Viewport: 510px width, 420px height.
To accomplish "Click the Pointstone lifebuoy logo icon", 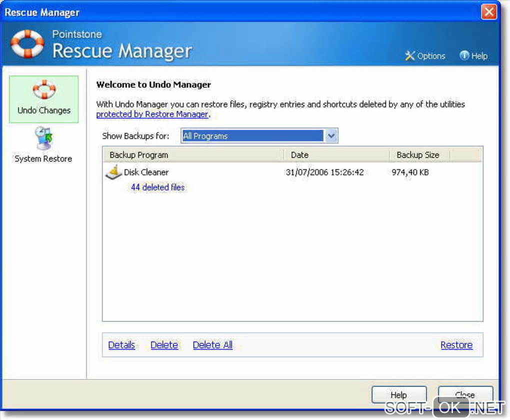I will pyautogui.click(x=27, y=44).
